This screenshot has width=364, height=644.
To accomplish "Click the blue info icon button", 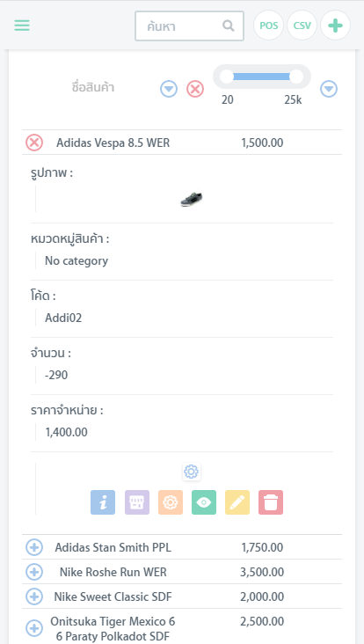I will click(x=103, y=502).
